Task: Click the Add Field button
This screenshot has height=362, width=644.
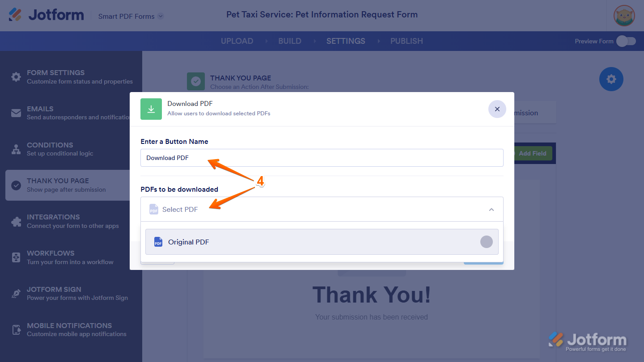Action: coord(532,153)
